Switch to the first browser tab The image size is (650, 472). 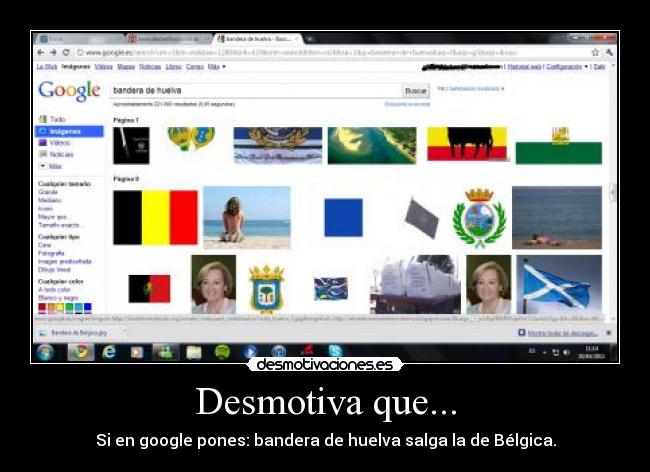pyautogui.click(x=81, y=39)
